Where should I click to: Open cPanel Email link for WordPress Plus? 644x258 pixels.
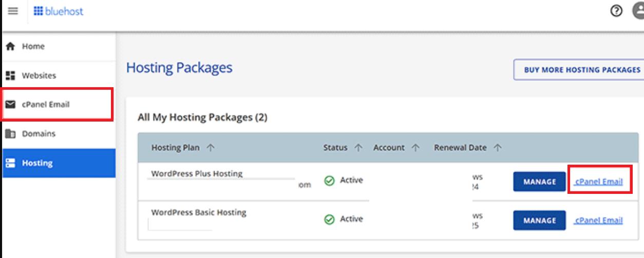coord(599,182)
